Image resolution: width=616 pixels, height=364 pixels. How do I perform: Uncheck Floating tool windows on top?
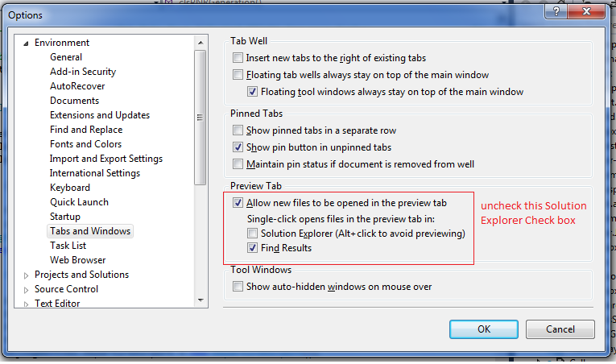(x=252, y=92)
